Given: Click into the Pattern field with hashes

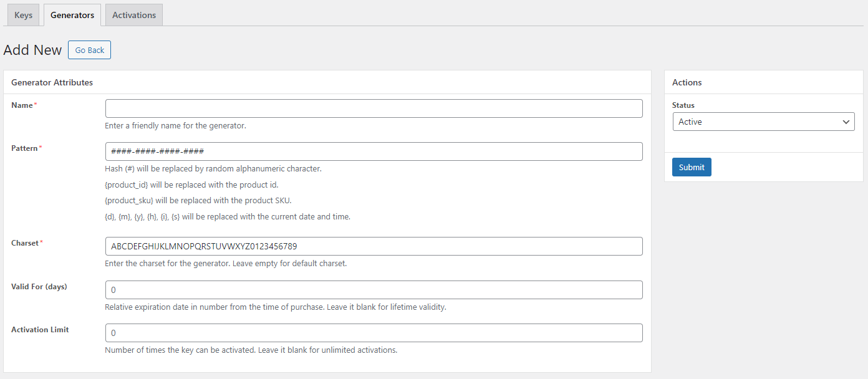Looking at the screenshot, I should coord(374,151).
